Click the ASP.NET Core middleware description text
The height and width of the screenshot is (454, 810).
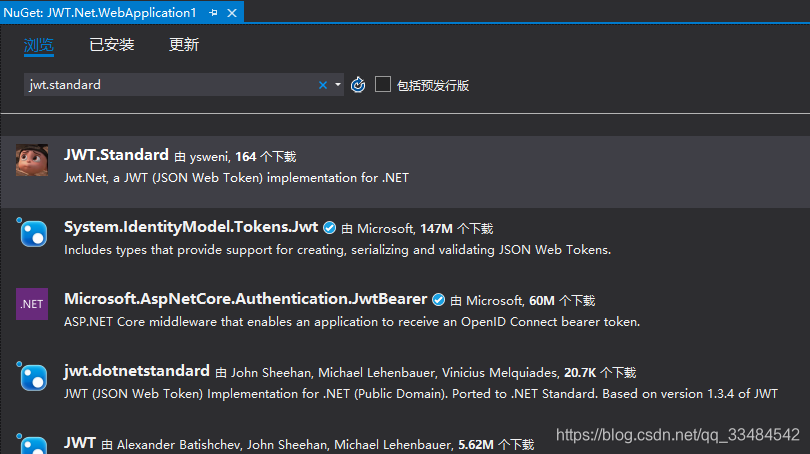tap(352, 322)
